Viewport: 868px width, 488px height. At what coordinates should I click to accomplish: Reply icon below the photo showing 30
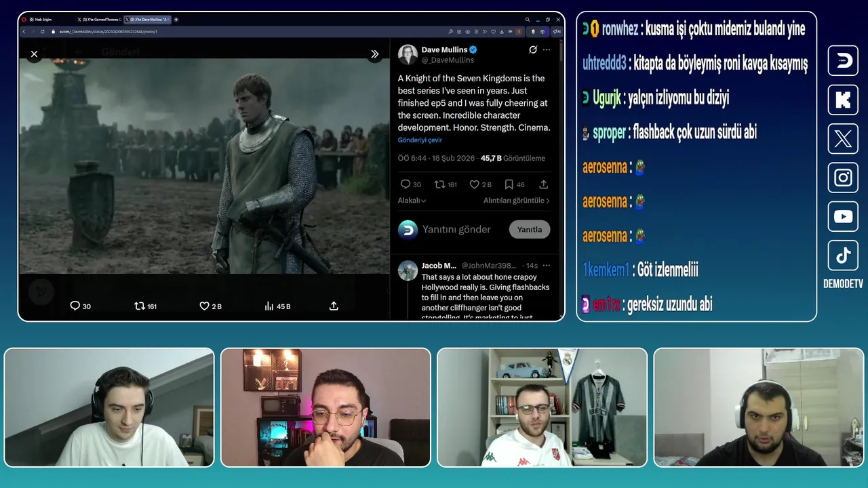click(75, 306)
